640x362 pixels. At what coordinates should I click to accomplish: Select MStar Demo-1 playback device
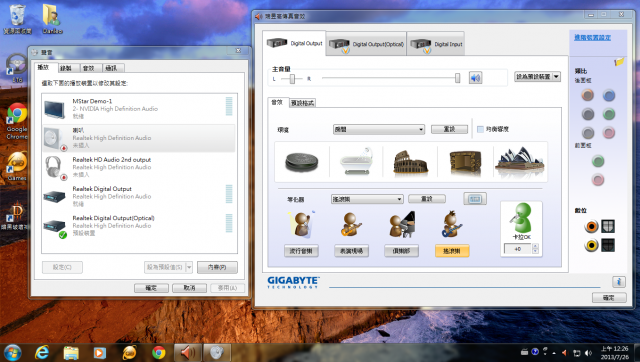(139, 109)
